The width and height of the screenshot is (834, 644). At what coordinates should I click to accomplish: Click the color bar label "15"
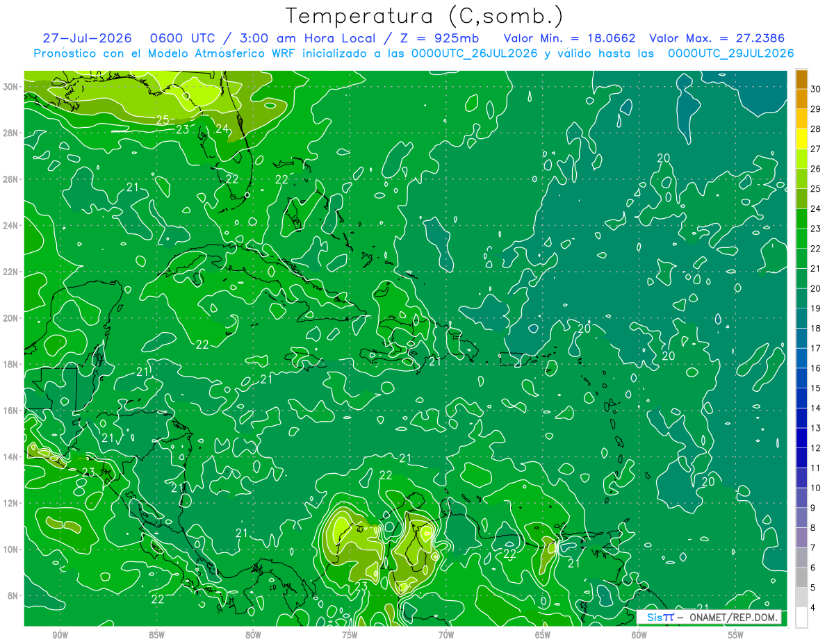tap(817, 388)
